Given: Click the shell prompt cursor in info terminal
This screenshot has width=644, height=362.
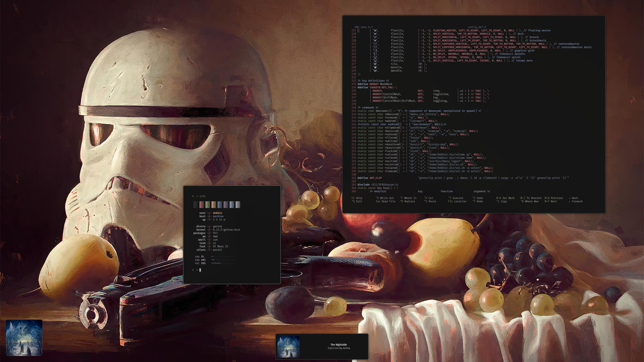Looking at the screenshot, I should tap(200, 270).
